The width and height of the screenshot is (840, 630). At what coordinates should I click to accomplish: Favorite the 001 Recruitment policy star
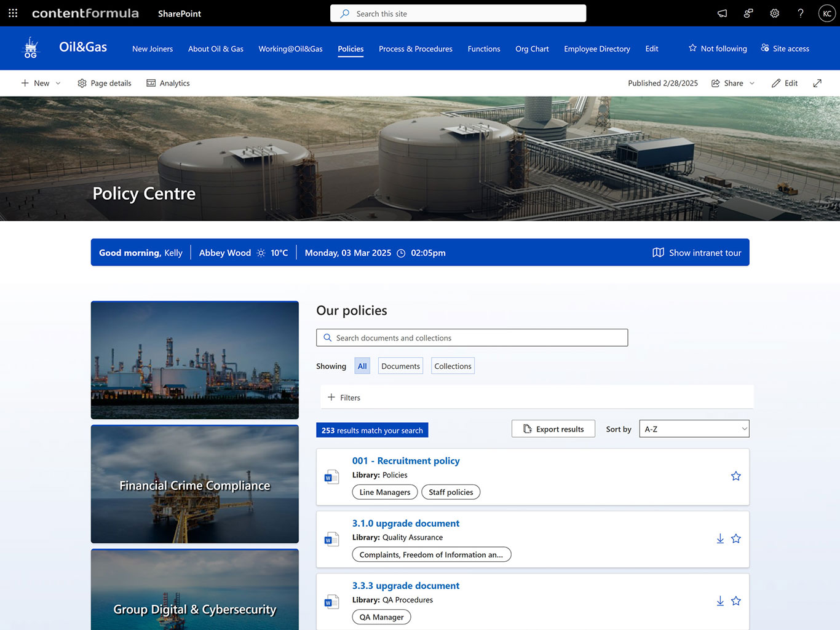[x=735, y=476]
